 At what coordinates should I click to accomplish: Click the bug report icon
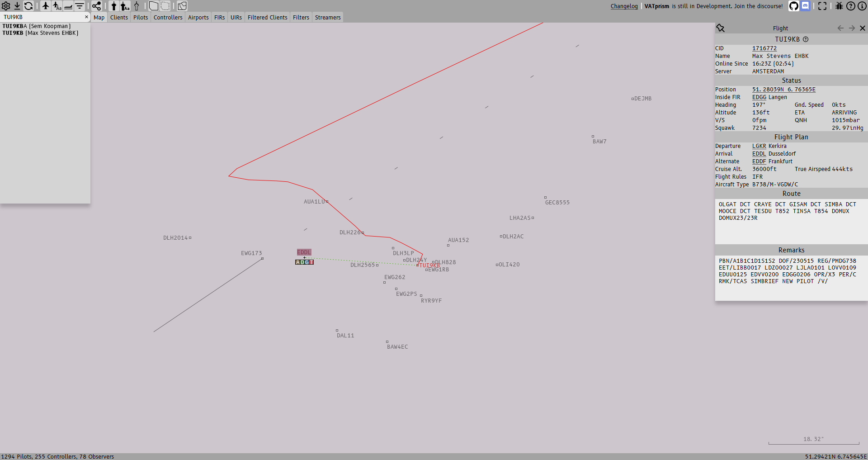coord(839,6)
